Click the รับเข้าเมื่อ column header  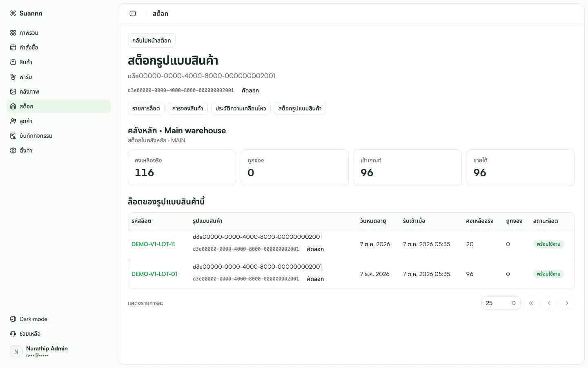coord(414,221)
